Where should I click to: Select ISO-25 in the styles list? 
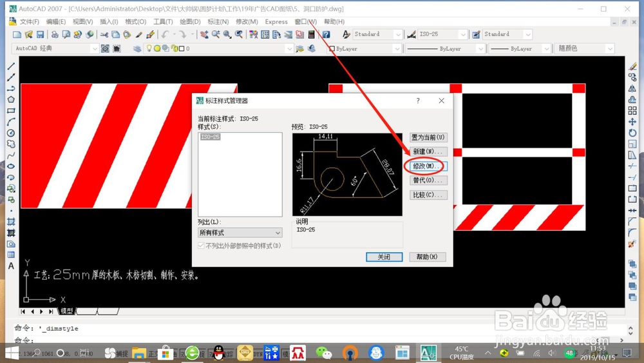211,137
